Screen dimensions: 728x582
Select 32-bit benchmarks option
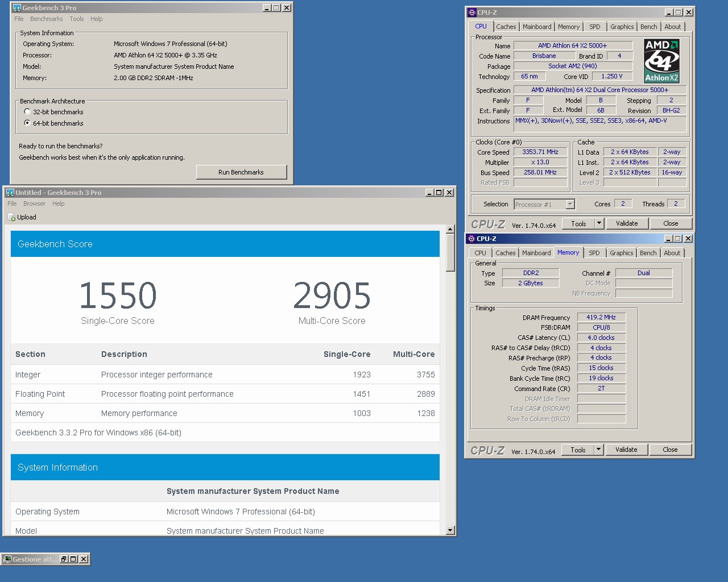(27, 112)
